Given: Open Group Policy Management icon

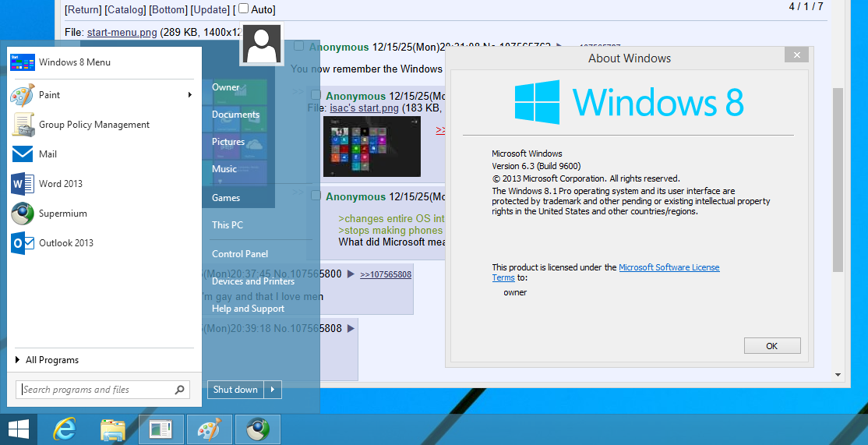Looking at the screenshot, I should pos(23,125).
